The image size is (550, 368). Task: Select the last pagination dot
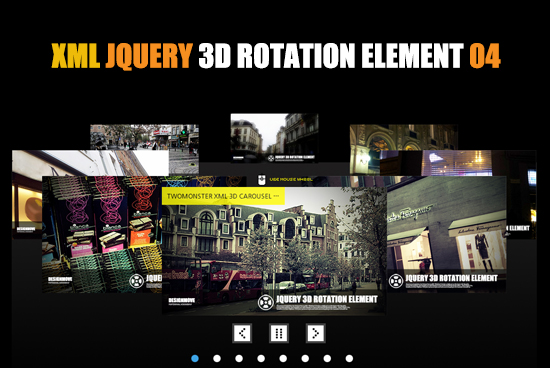point(349,358)
